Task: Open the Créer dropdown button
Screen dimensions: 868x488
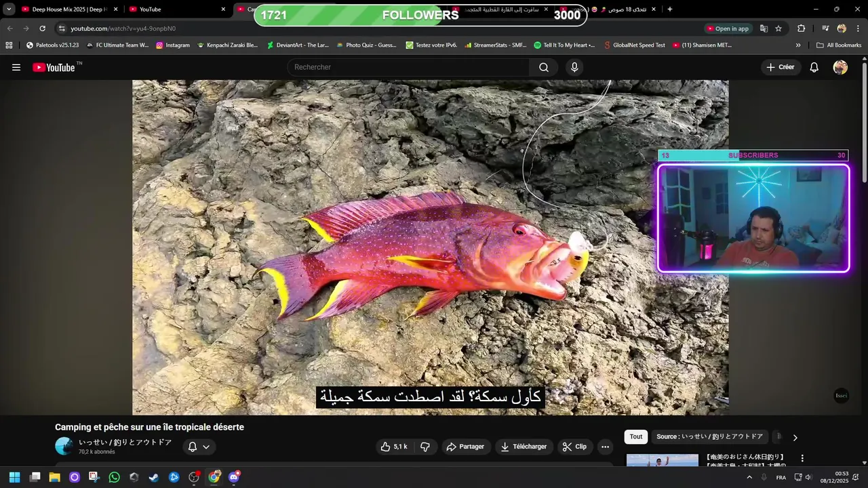Action: tap(781, 67)
